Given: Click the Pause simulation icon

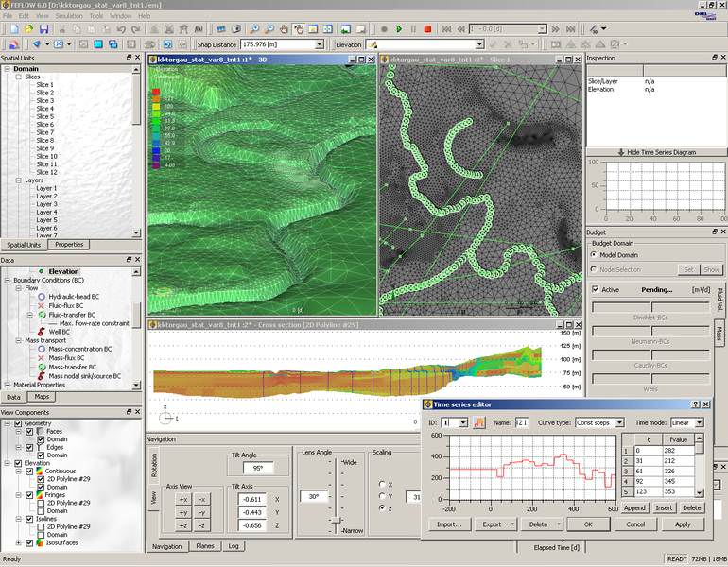Looking at the screenshot, I should coord(413,29).
